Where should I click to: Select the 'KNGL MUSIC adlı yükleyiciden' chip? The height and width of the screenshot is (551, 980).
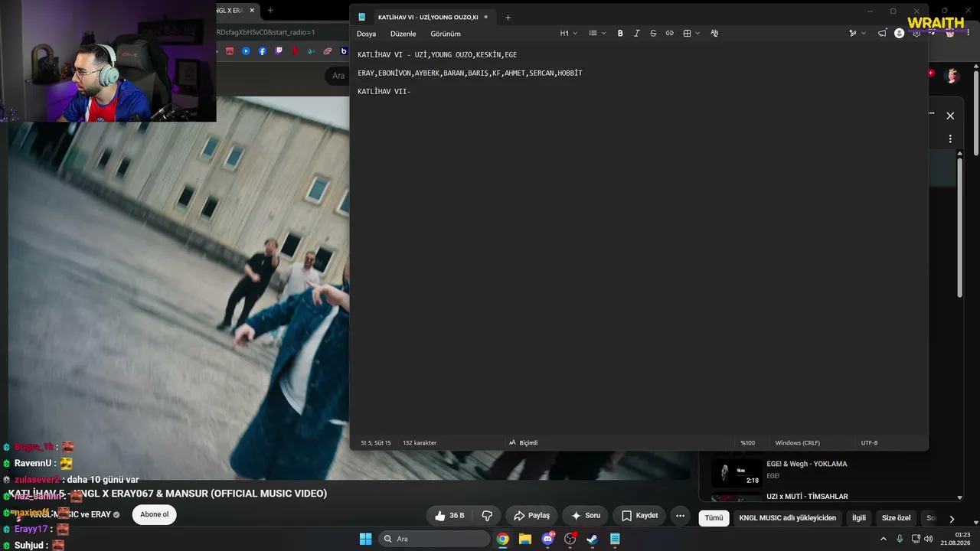coord(788,518)
